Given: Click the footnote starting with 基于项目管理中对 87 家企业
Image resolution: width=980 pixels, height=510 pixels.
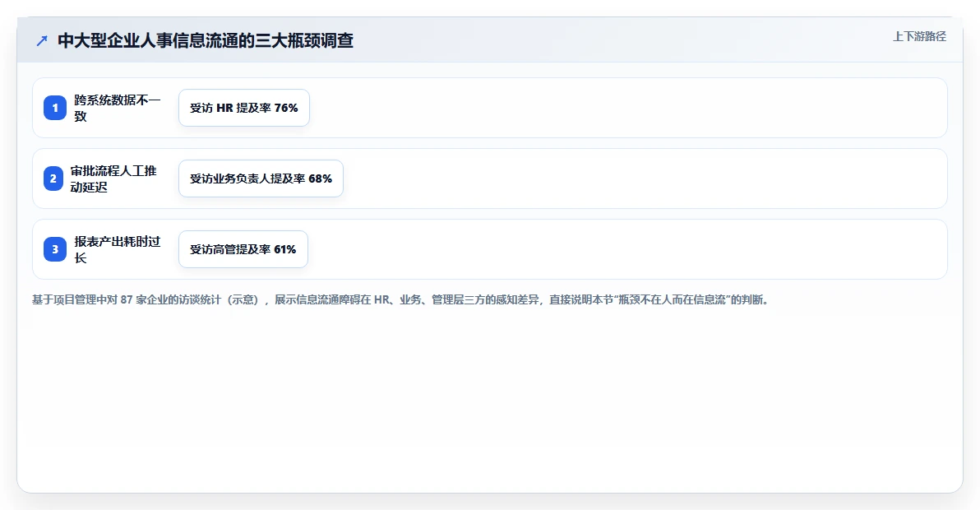Looking at the screenshot, I should [x=401, y=299].
